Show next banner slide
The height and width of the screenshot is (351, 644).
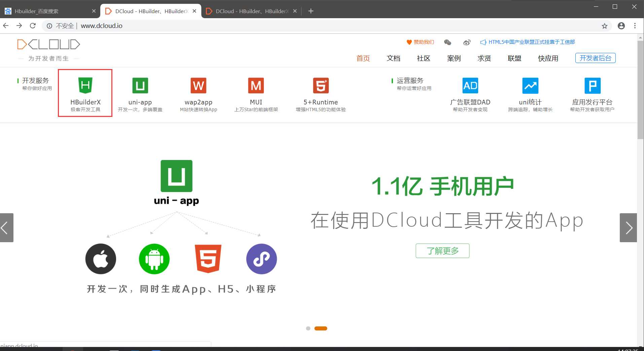(x=628, y=228)
